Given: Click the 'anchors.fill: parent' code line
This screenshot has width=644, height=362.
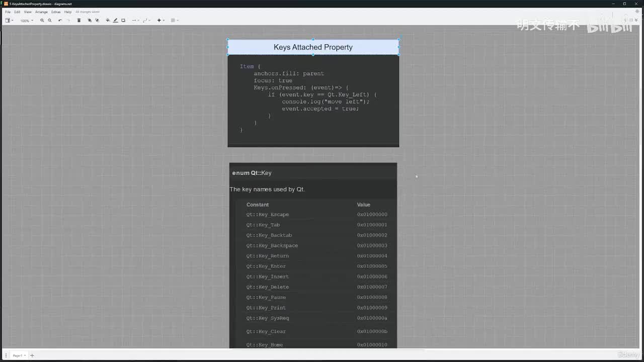Looking at the screenshot, I should pos(289,73).
